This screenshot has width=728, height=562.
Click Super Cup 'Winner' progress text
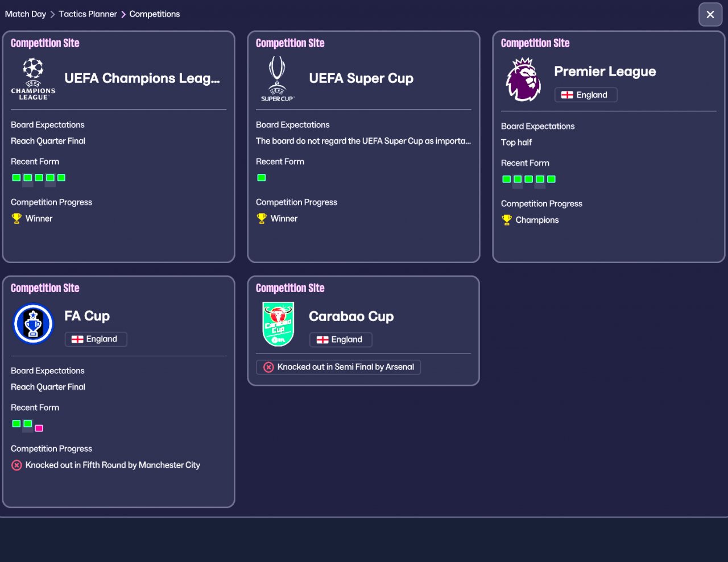pos(284,218)
